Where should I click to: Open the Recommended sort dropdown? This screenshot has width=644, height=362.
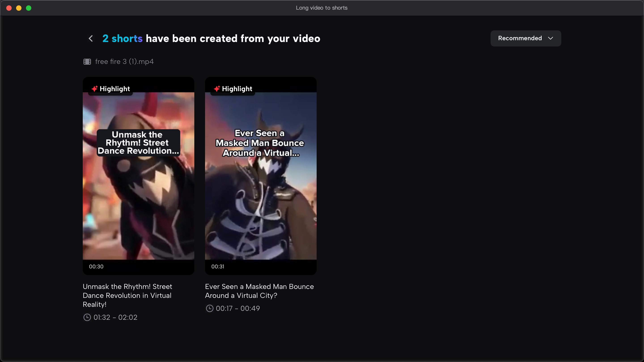[525, 38]
